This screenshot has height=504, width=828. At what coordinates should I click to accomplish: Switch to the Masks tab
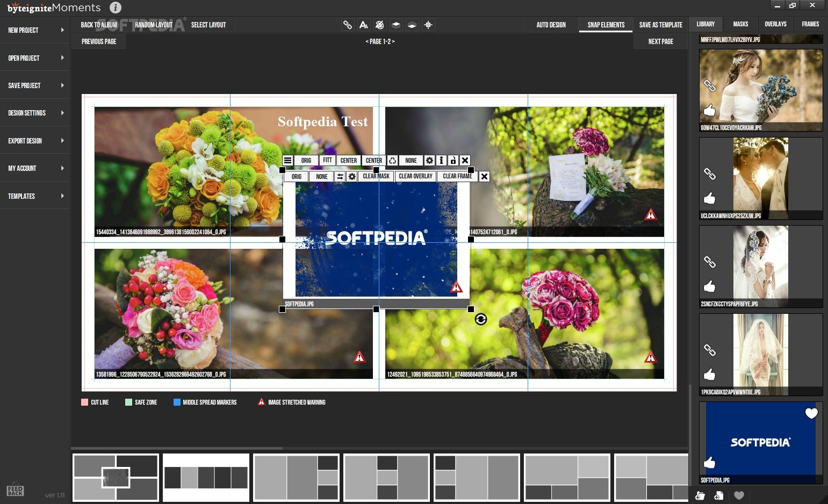pos(740,24)
